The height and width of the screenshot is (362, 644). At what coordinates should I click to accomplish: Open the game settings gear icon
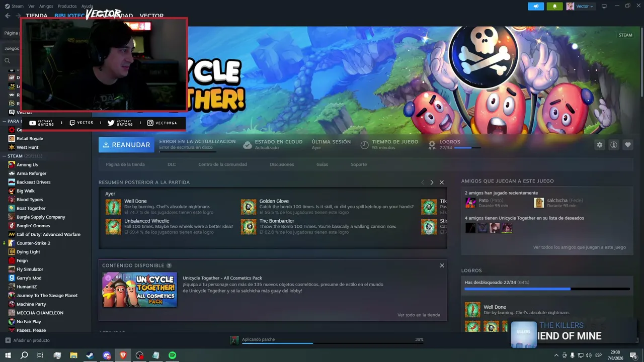(599, 145)
